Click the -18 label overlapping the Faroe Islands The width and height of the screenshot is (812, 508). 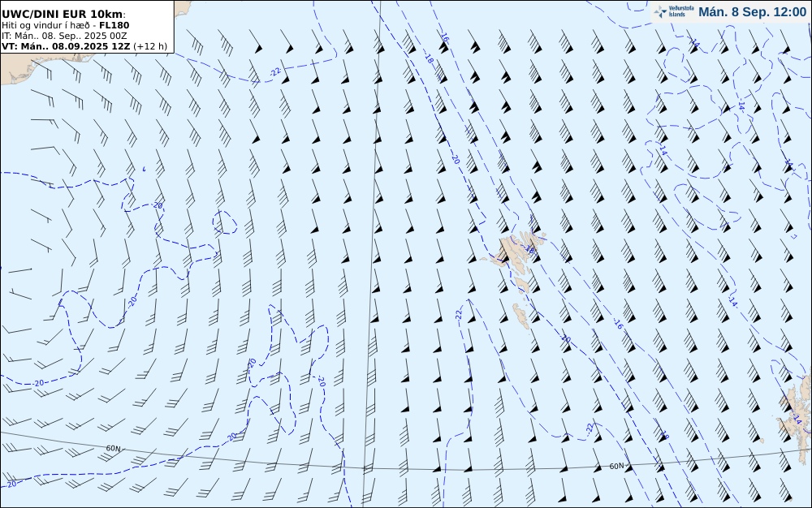(x=529, y=249)
